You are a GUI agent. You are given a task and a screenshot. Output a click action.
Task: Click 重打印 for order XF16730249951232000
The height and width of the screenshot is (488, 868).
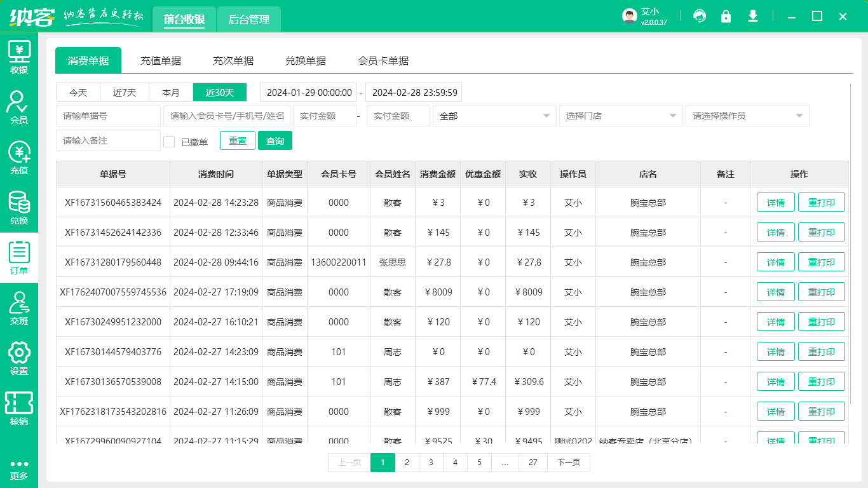[x=822, y=322]
